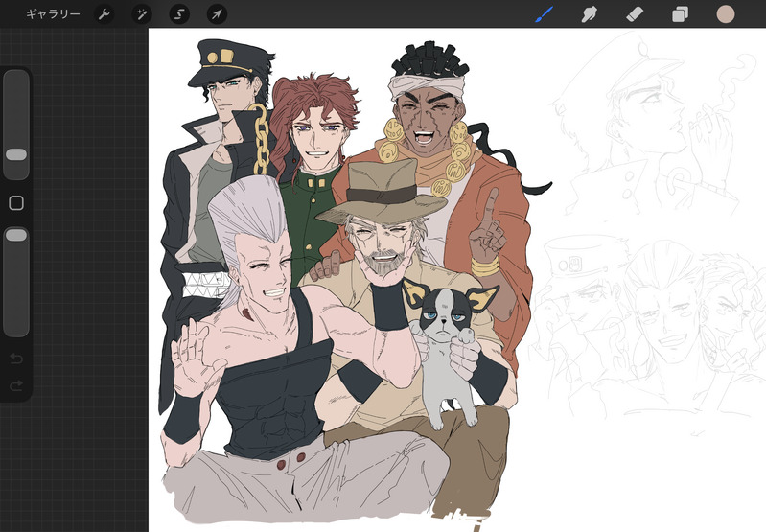Click the brush size slider handle

(16, 154)
